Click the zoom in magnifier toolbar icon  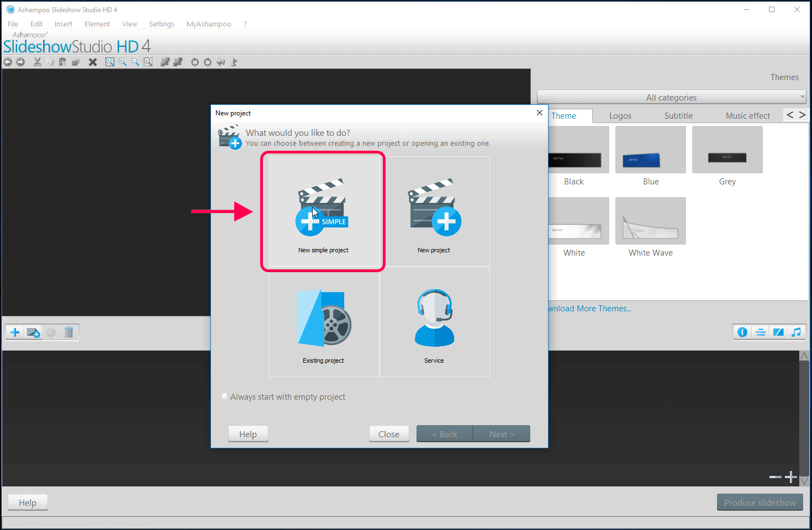[123, 62]
